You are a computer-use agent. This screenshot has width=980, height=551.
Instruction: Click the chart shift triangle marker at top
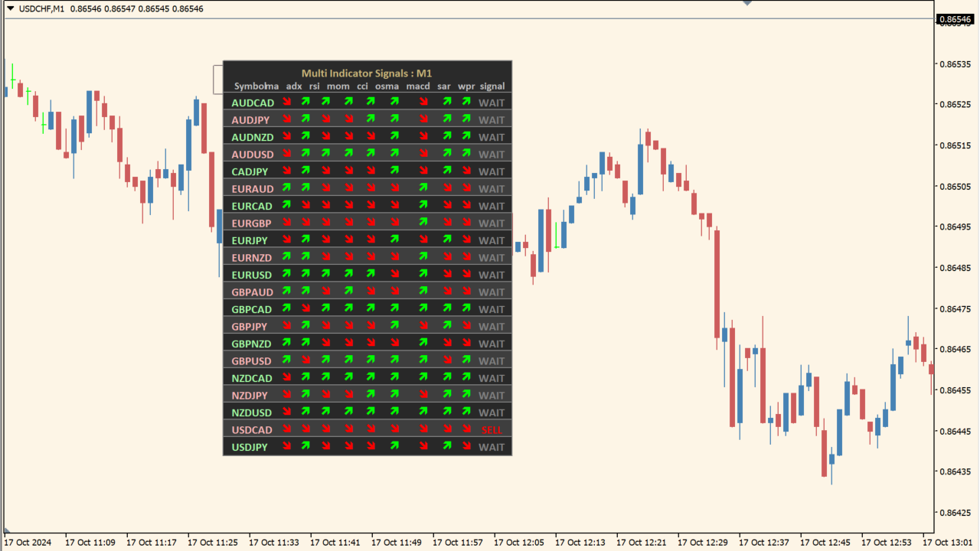748,3
